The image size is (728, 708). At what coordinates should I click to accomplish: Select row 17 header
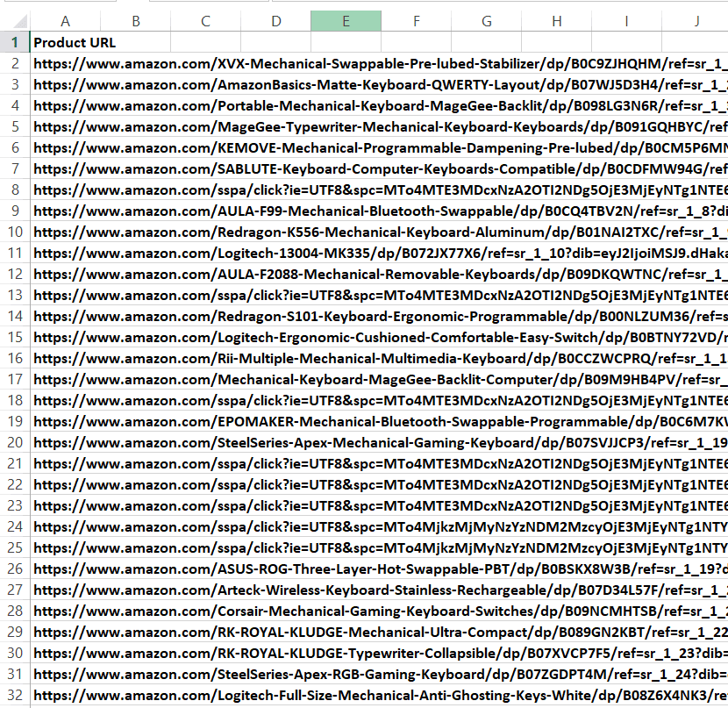pos(15,379)
